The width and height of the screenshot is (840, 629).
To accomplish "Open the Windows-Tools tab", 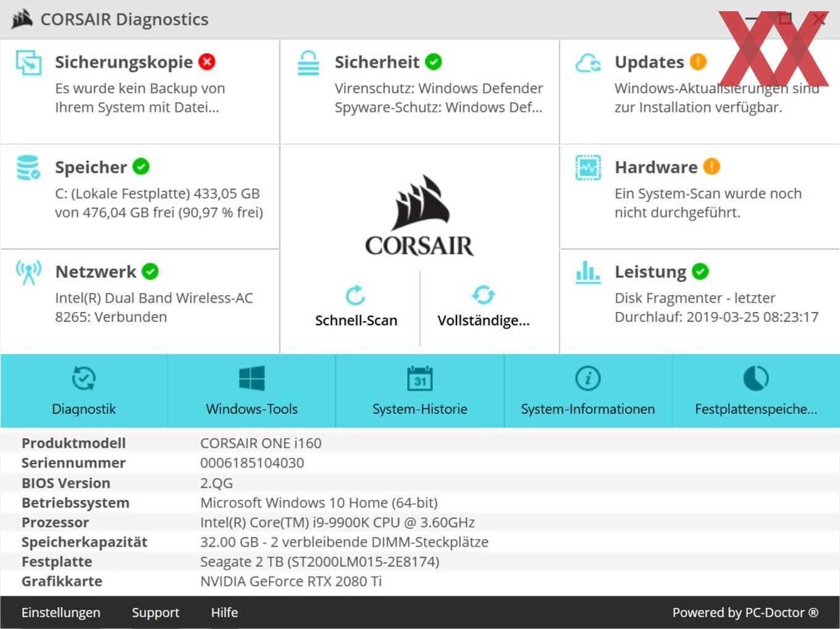I will point(252,390).
